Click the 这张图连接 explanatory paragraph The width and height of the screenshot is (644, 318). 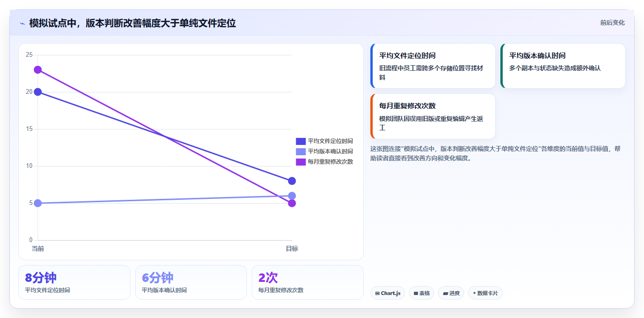pos(495,153)
